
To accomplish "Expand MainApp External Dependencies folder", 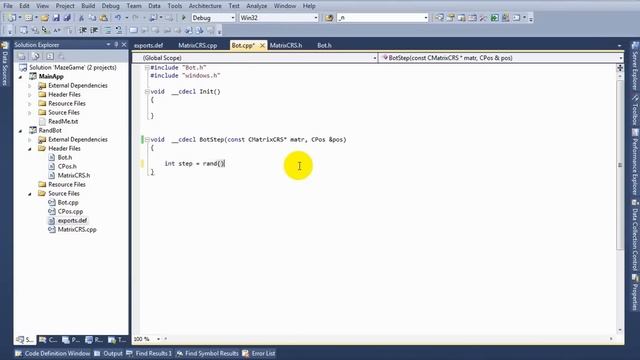I will point(30,86).
